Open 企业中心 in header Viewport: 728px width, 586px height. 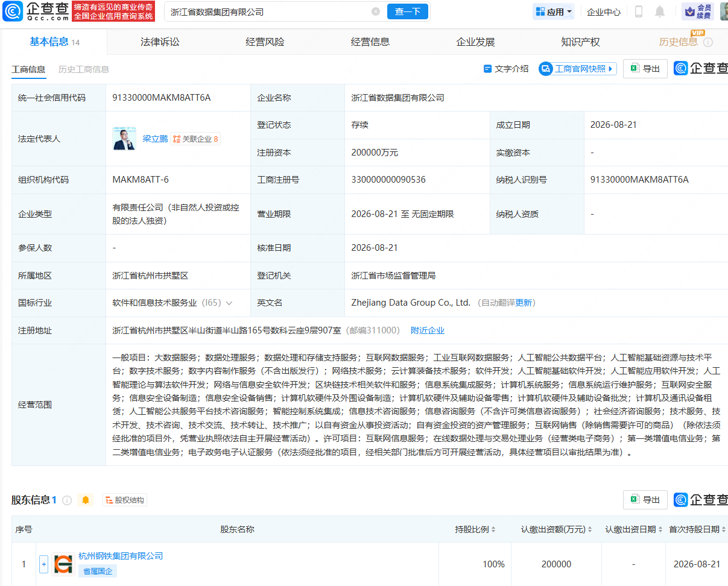click(x=604, y=11)
